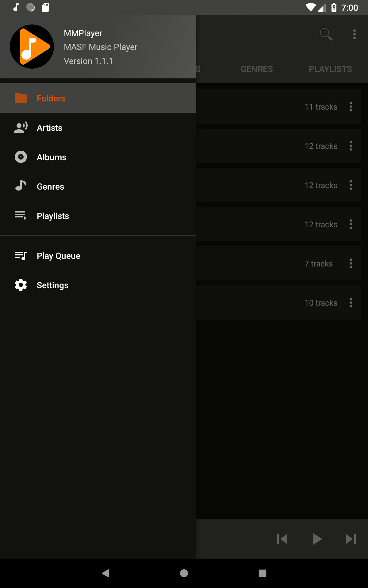Tap the Android home navigation button
This screenshot has height=588, width=368.
pyautogui.click(x=184, y=573)
